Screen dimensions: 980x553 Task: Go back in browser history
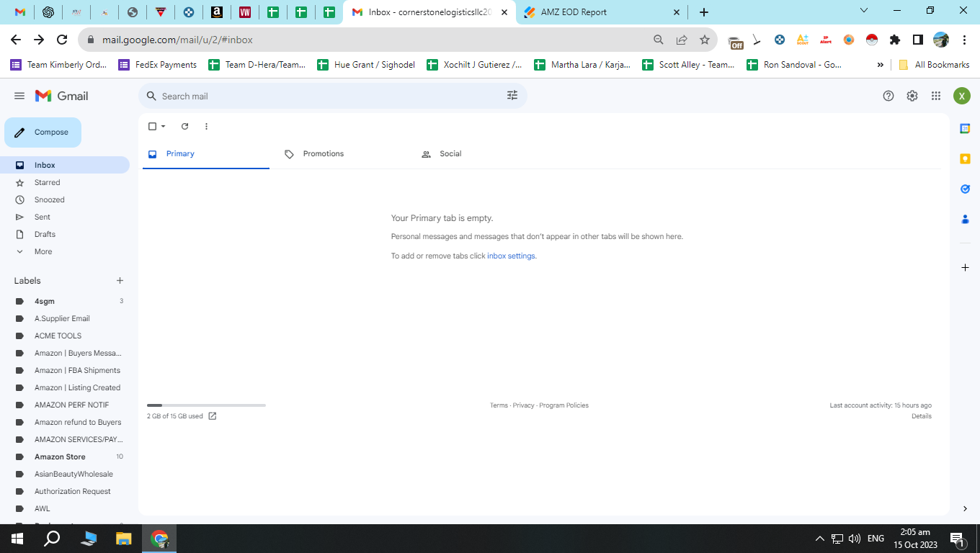16,40
